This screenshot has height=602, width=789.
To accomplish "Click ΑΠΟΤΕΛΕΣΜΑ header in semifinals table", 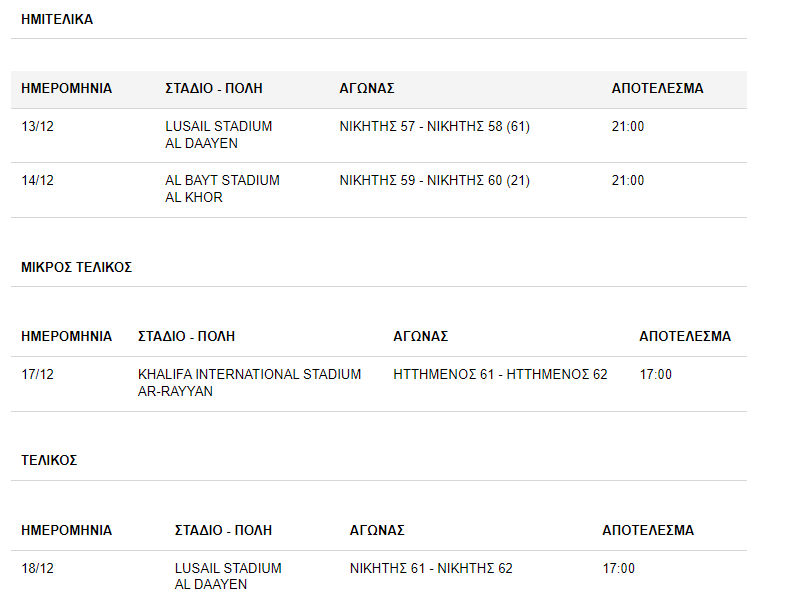I will 657,89.
